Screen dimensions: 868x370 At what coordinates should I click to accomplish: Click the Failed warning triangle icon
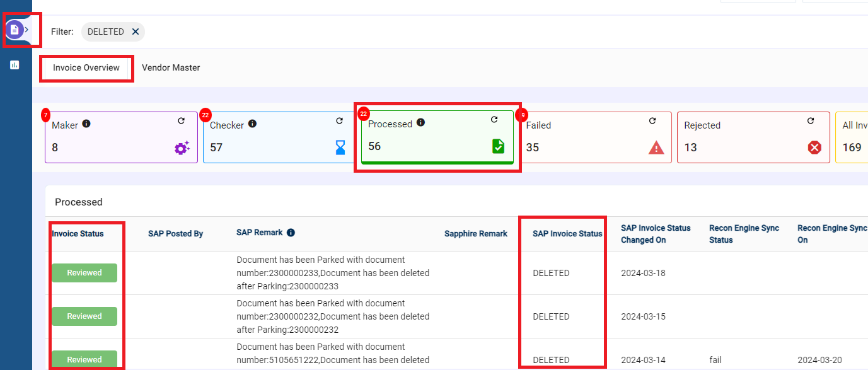[656, 148]
